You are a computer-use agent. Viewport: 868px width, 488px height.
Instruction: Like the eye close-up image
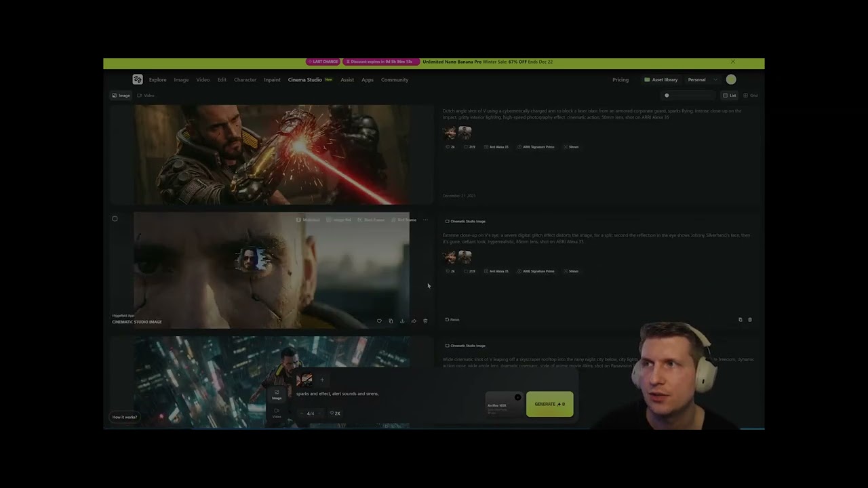[379, 321]
